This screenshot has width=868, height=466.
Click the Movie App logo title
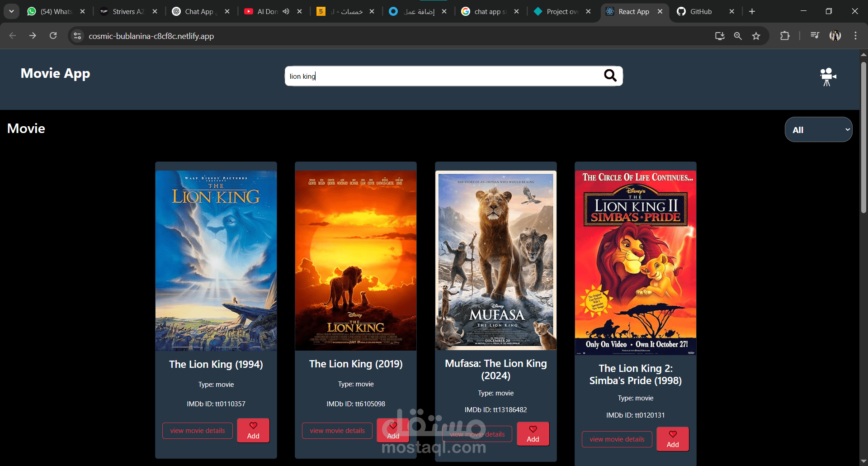[x=55, y=73]
